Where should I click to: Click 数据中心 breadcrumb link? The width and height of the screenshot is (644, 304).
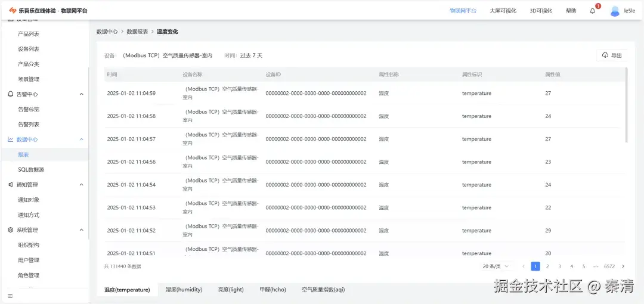point(107,32)
